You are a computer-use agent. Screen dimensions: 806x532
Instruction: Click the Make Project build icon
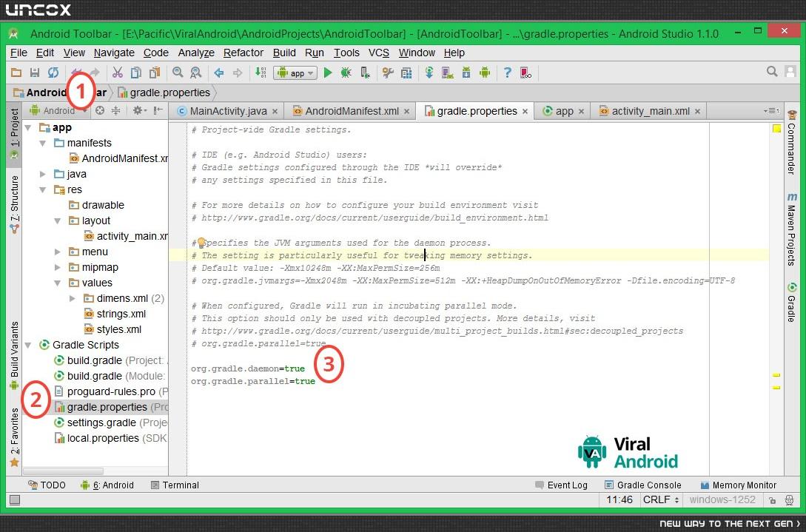pos(261,73)
